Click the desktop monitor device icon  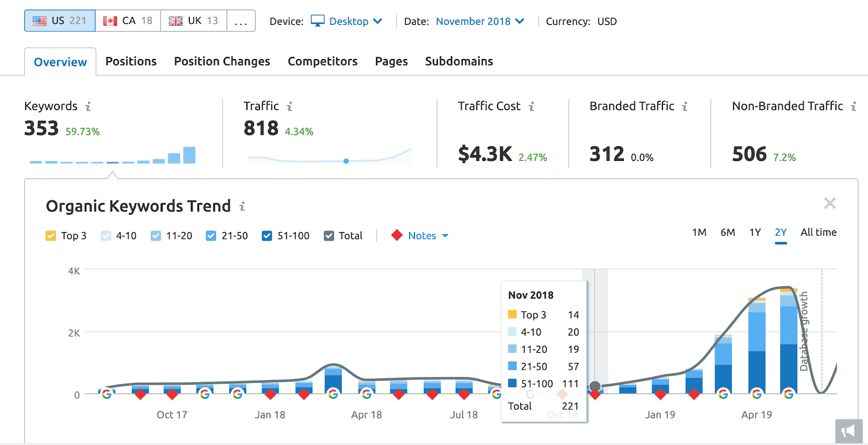(318, 21)
